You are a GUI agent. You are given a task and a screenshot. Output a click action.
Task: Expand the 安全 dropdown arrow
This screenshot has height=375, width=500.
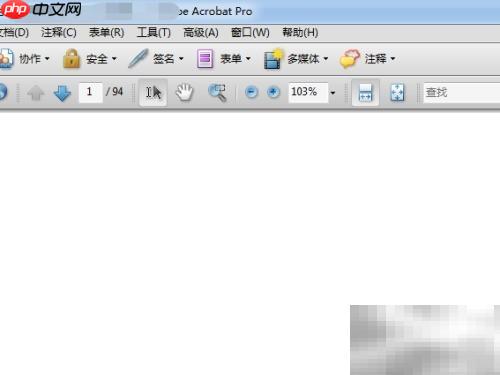[114, 59]
